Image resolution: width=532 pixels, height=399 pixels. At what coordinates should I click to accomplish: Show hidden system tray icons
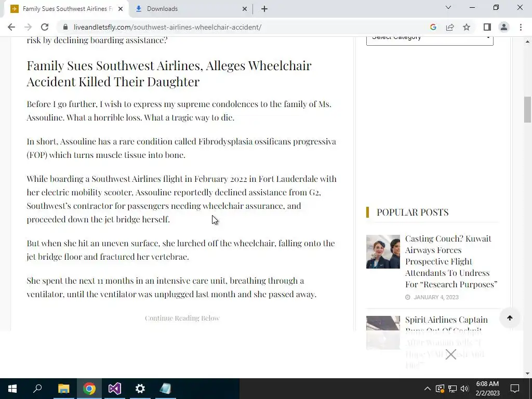pos(428,389)
